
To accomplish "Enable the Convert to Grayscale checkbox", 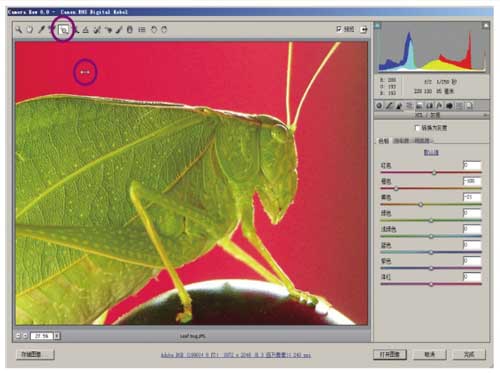I will (x=417, y=128).
